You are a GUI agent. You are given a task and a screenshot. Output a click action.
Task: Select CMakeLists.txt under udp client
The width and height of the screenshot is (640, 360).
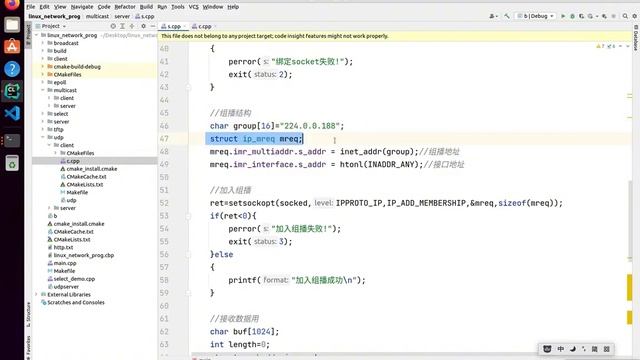pyautogui.click(x=85, y=184)
